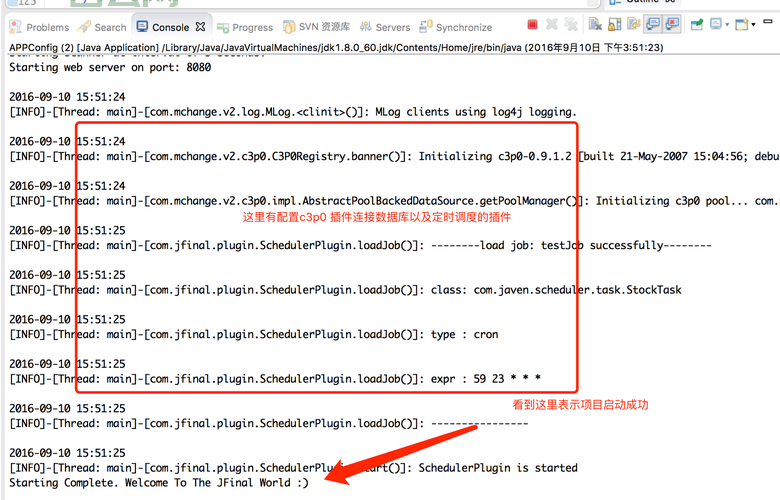Screen dimensions: 780x500
Task: Toggle show console on standard out change
Action: [x=653, y=24]
